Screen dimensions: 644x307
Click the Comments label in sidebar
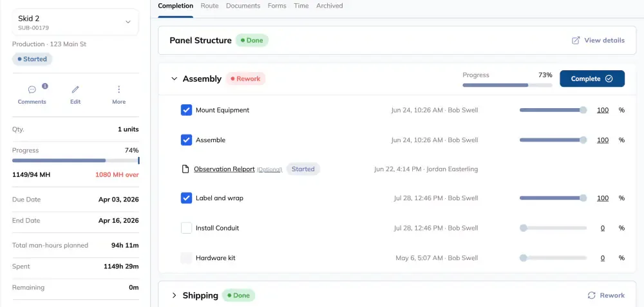(x=32, y=102)
